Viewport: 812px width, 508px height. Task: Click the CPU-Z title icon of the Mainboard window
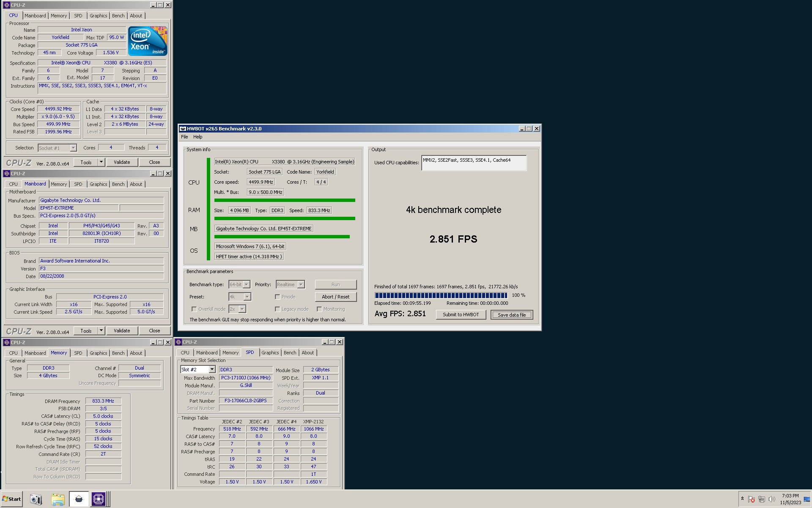tap(6, 174)
